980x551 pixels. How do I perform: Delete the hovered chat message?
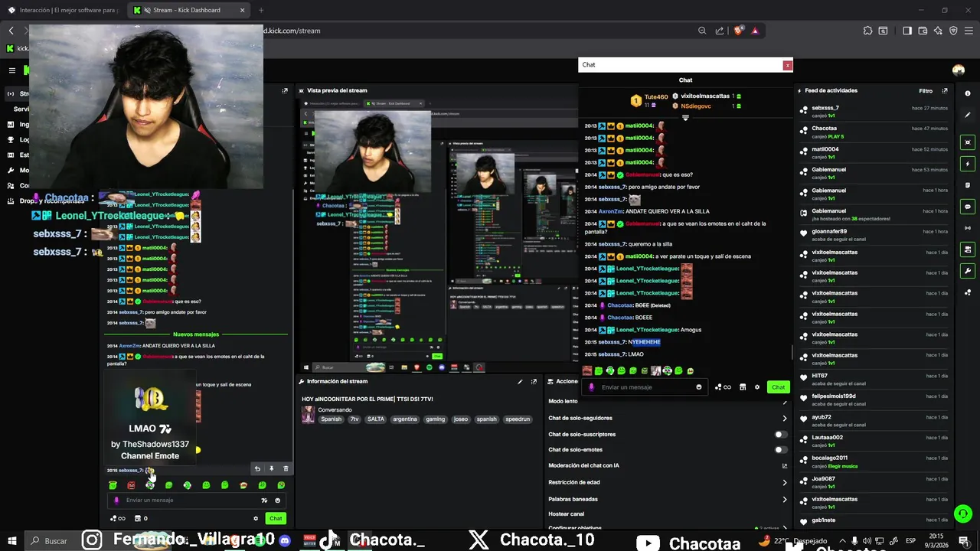pyautogui.click(x=286, y=468)
